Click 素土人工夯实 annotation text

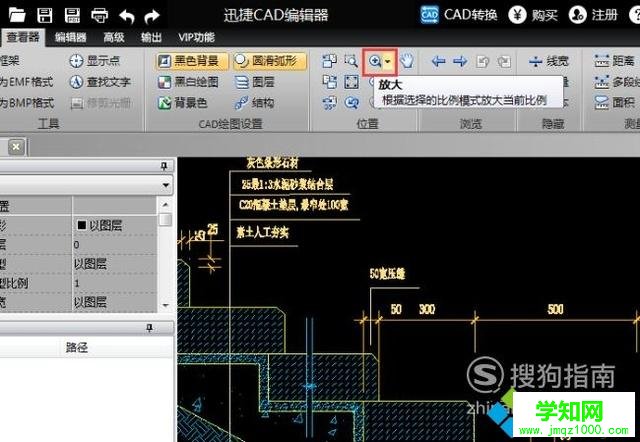(x=262, y=233)
